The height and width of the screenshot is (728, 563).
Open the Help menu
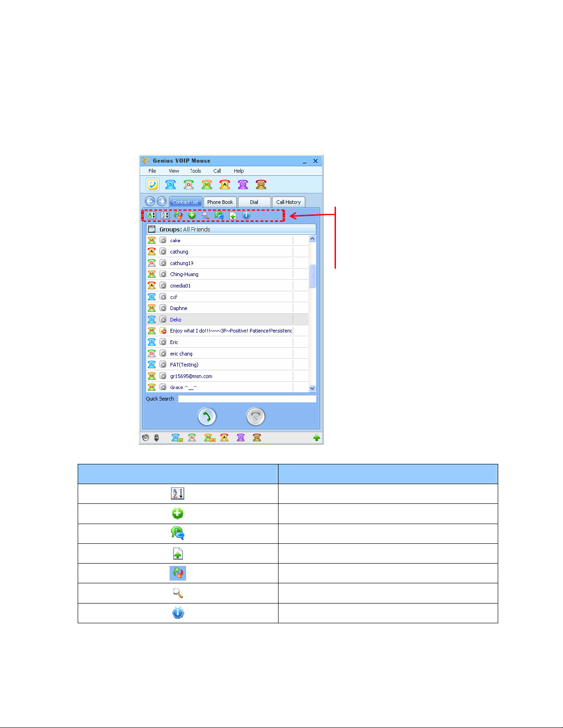click(x=239, y=171)
